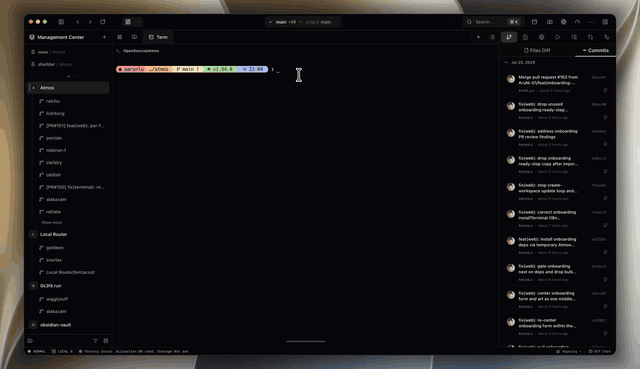
Task: Add new item next to Management Center
Action: point(104,37)
